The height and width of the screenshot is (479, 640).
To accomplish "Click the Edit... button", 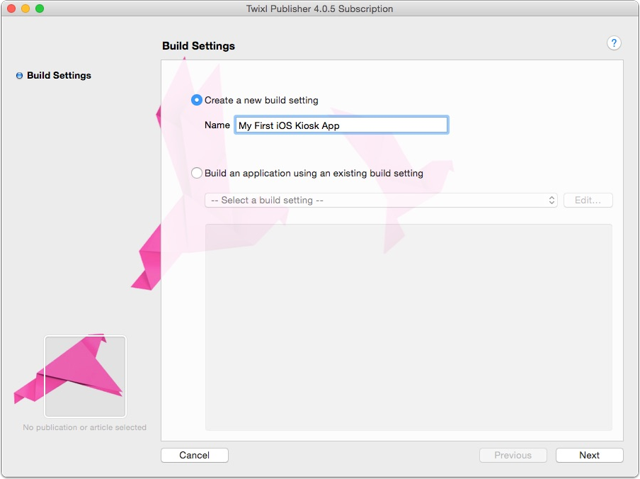I will coord(588,200).
